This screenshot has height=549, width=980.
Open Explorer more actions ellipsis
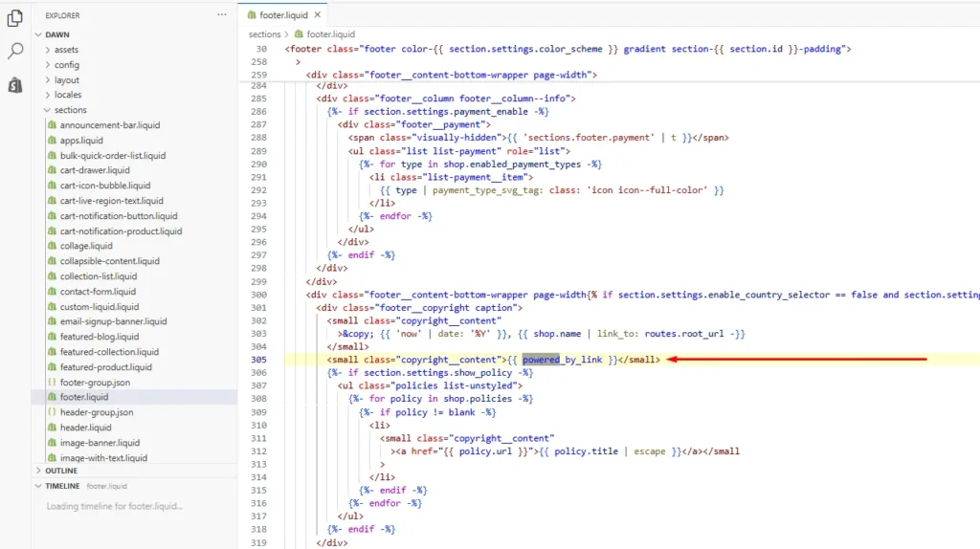(222, 15)
